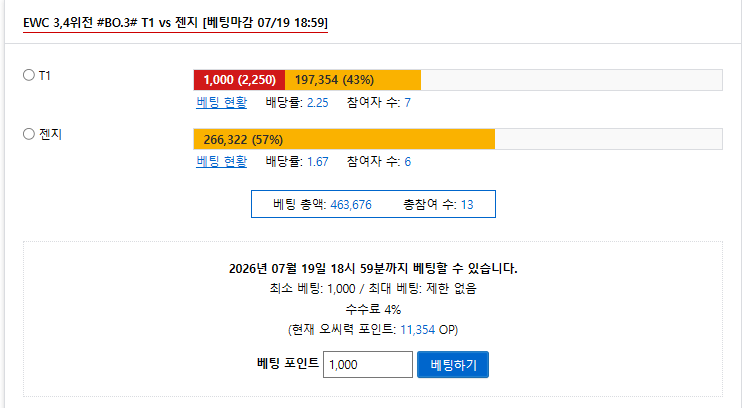Click the empty gray area of T1's bar
This screenshot has height=408, width=742.
click(x=572, y=80)
